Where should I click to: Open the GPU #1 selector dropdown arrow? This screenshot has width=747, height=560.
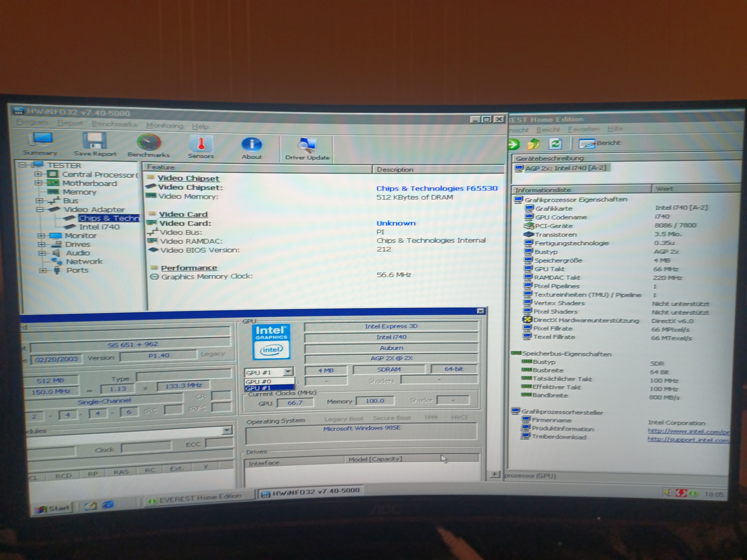click(288, 372)
